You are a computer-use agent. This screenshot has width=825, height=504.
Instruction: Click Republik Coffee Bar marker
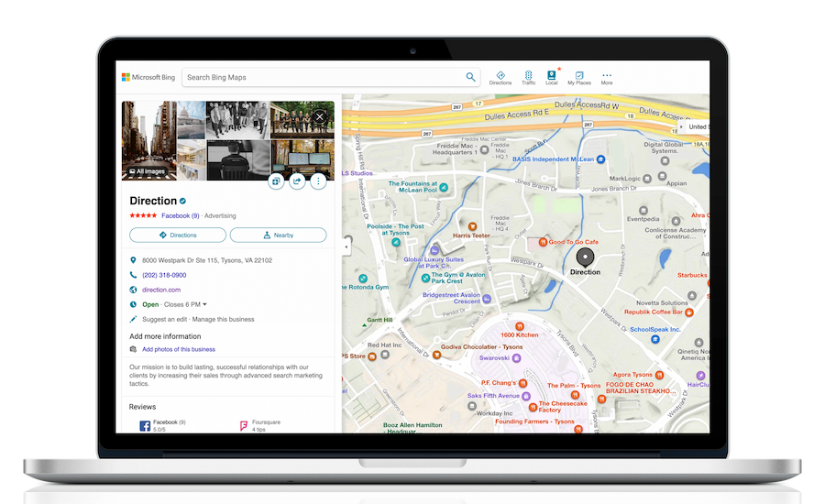[x=688, y=312]
